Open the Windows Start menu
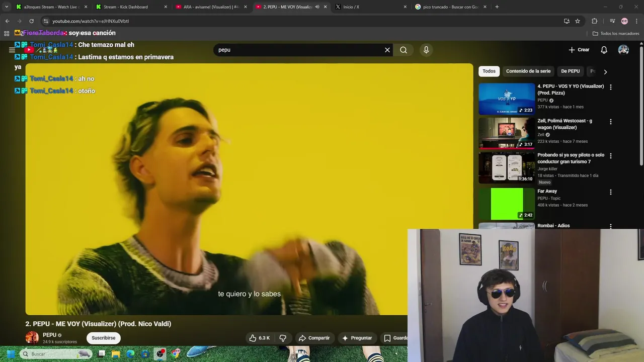 point(11,354)
